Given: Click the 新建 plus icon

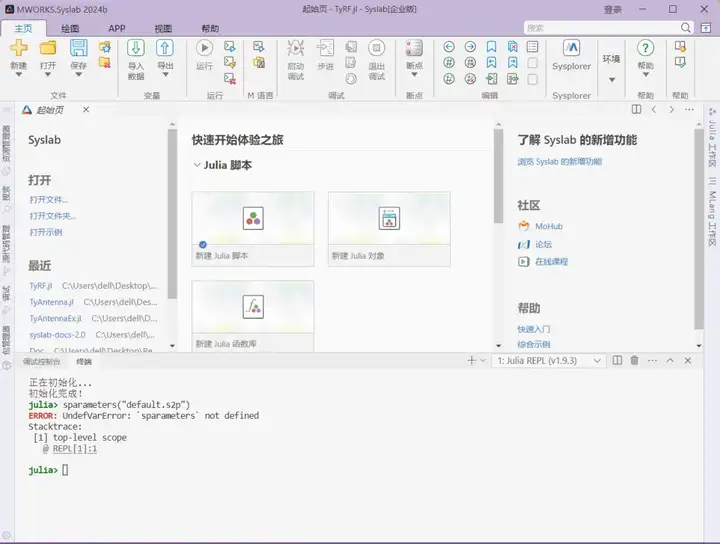Looking at the screenshot, I should [19, 47].
